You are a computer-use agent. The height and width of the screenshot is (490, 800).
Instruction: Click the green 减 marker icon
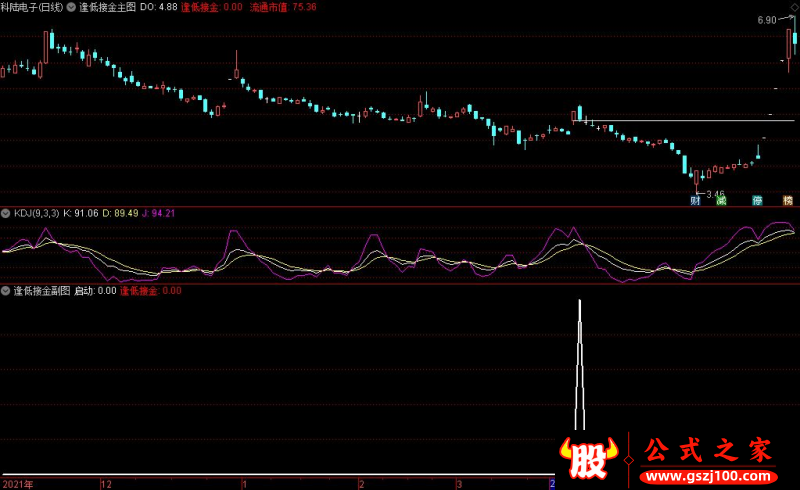pos(721,200)
